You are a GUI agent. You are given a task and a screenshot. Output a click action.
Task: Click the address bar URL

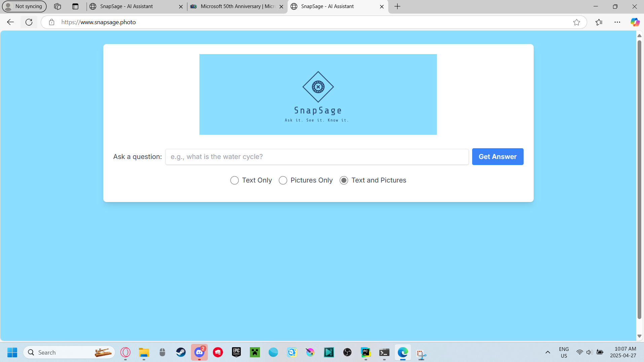[x=99, y=22]
